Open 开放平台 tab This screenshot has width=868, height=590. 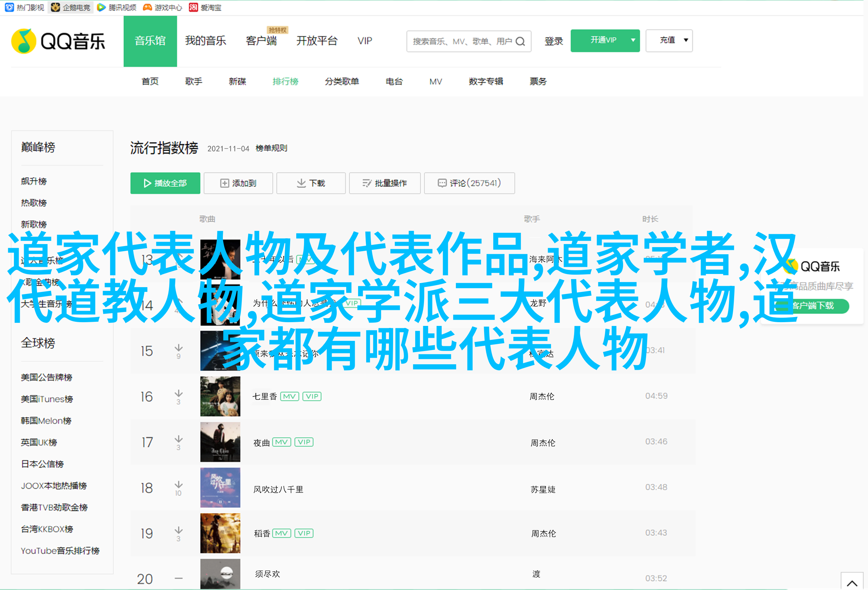(317, 41)
